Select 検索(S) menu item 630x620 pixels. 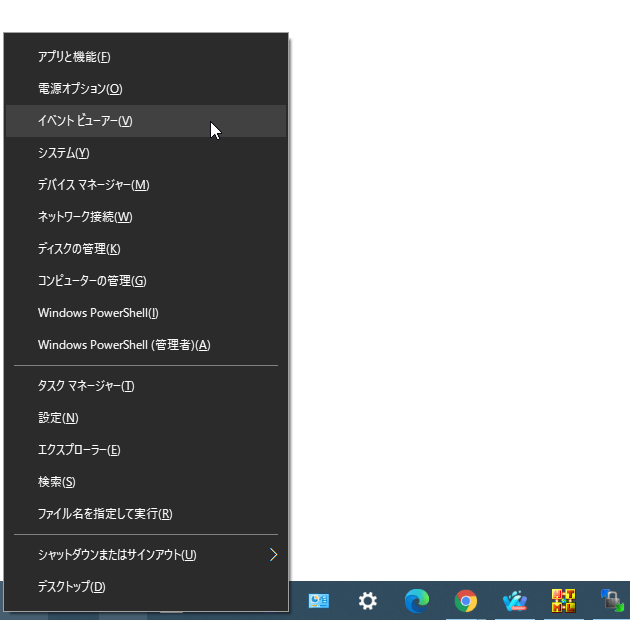point(146,482)
